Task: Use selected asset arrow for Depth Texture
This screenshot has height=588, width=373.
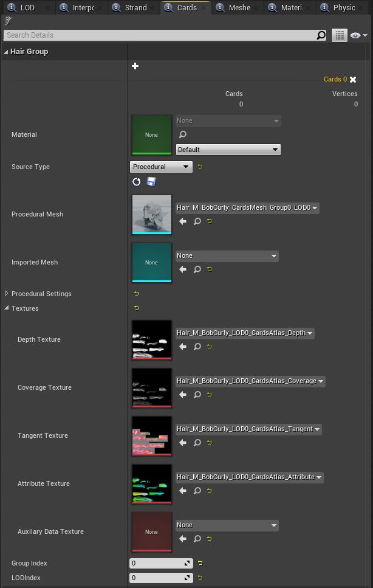Action: click(x=183, y=347)
